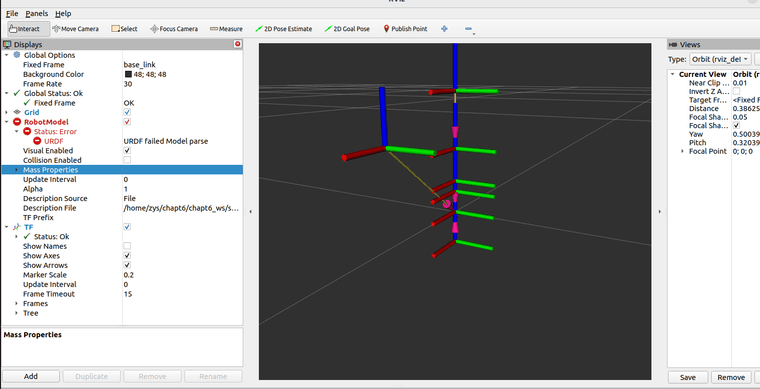Select the 2D Goal Pose tool
The width and height of the screenshot is (760, 389).
click(347, 29)
